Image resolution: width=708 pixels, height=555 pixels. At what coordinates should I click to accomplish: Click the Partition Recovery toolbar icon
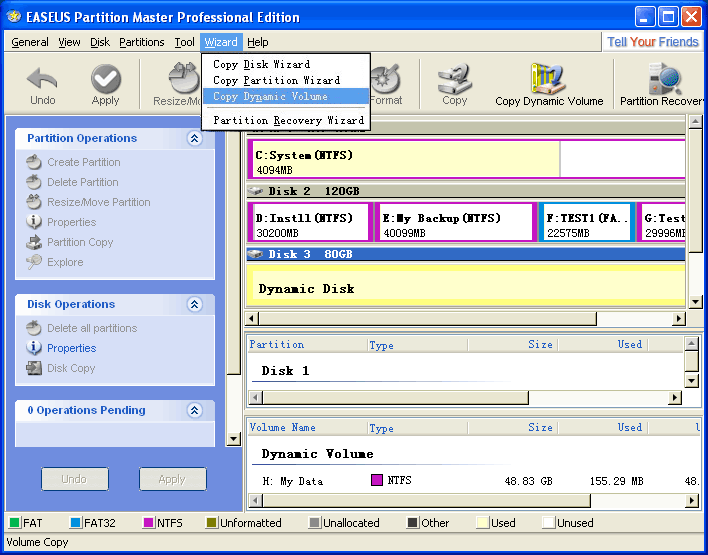pos(664,79)
